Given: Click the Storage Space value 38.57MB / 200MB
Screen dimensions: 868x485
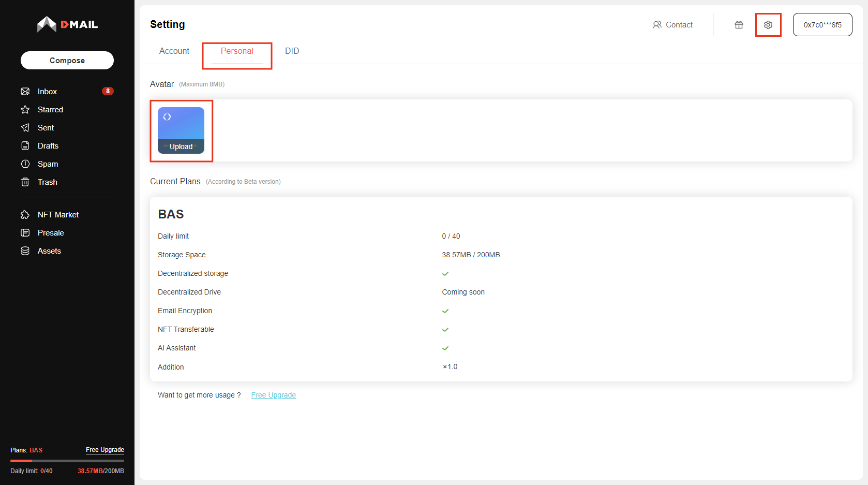Looking at the screenshot, I should click(471, 255).
